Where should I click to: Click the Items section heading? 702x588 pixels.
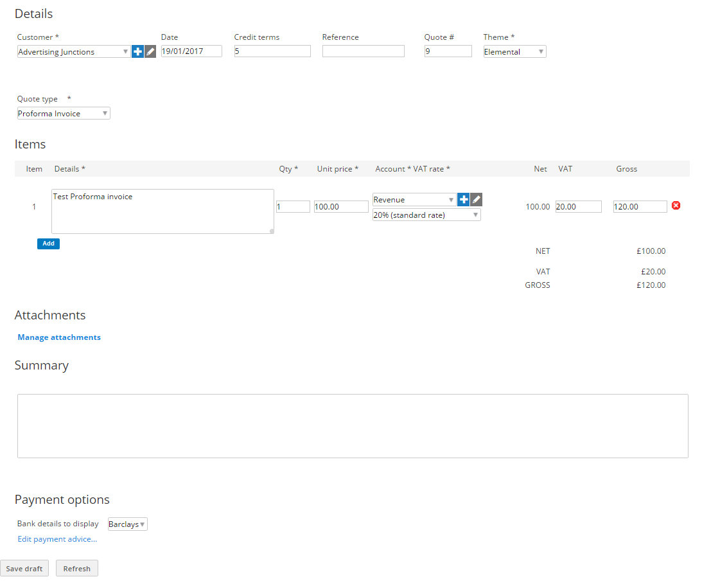coord(30,144)
